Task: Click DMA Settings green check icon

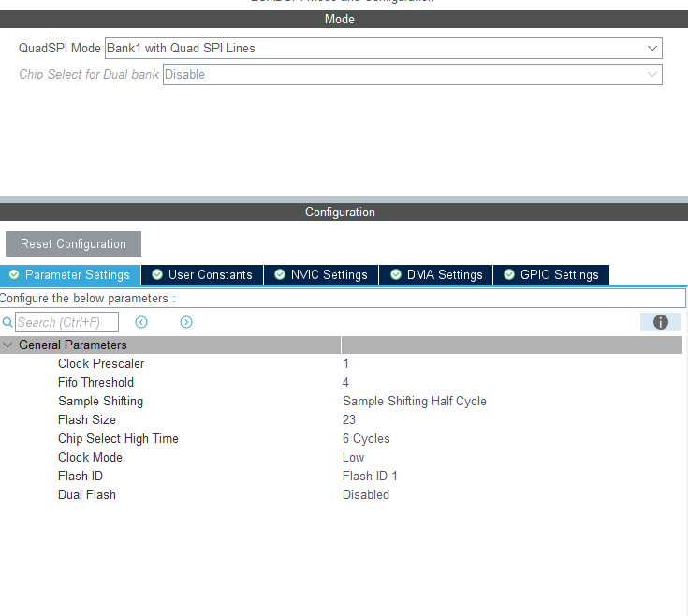Action: [x=396, y=274]
